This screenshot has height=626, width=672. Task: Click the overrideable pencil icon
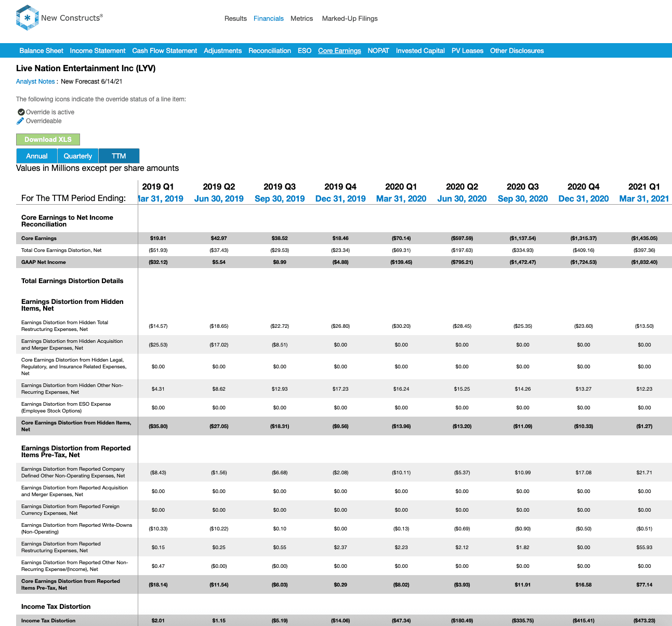20,121
